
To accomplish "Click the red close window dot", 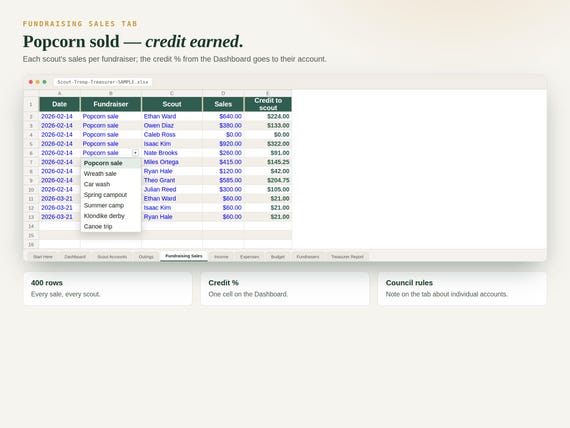I will (31, 82).
